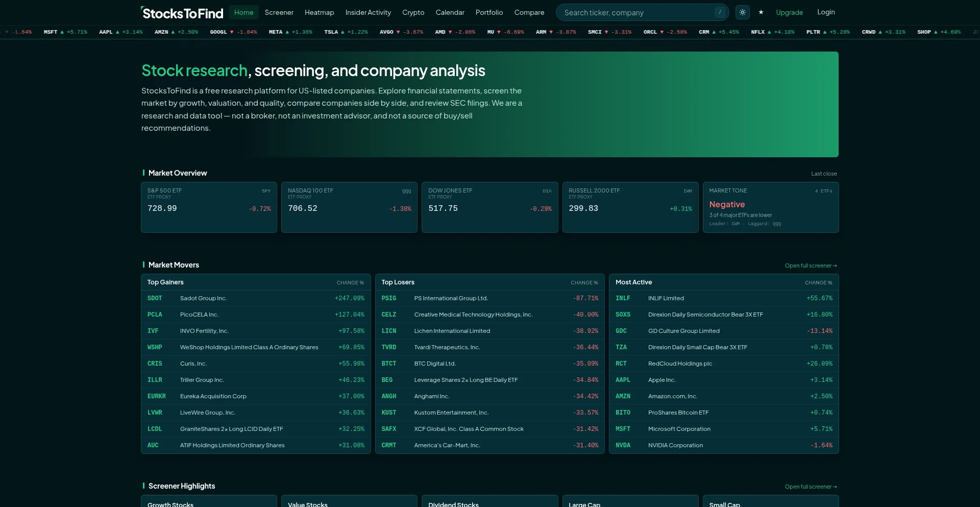Open the Growth Stocks screener card
The height and width of the screenshot is (507, 980).
click(209, 501)
